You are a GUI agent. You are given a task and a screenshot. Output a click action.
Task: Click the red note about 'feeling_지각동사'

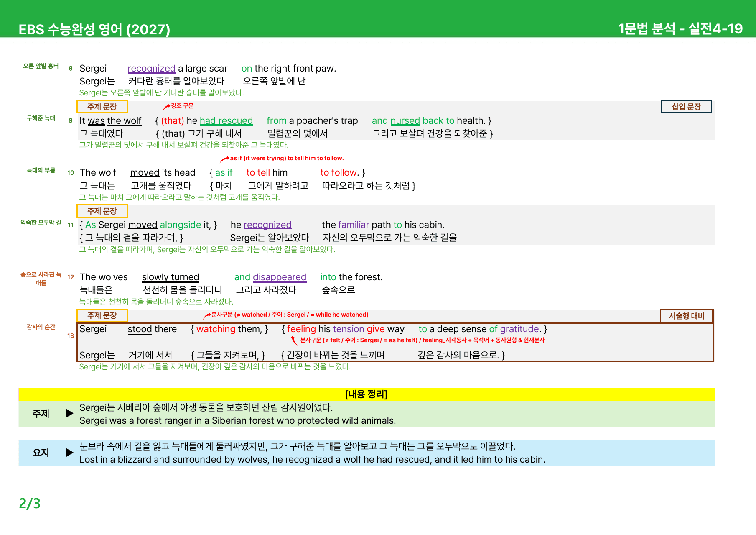[422, 340]
